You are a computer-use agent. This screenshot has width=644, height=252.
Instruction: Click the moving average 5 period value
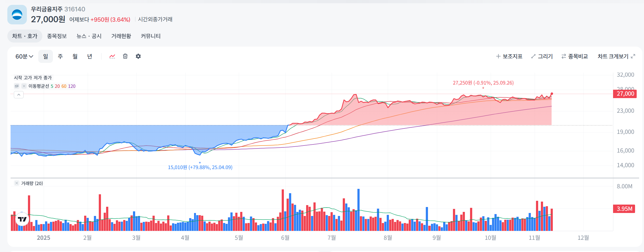click(x=52, y=86)
